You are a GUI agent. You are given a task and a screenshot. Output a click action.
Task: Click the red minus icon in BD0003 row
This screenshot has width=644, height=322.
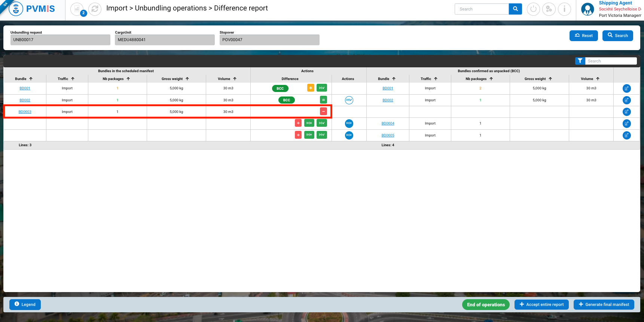point(323,111)
